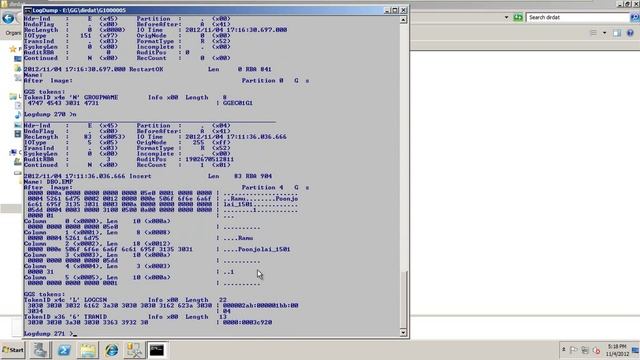
Task: Show hidden system tray icons arrow
Action: tap(564, 349)
